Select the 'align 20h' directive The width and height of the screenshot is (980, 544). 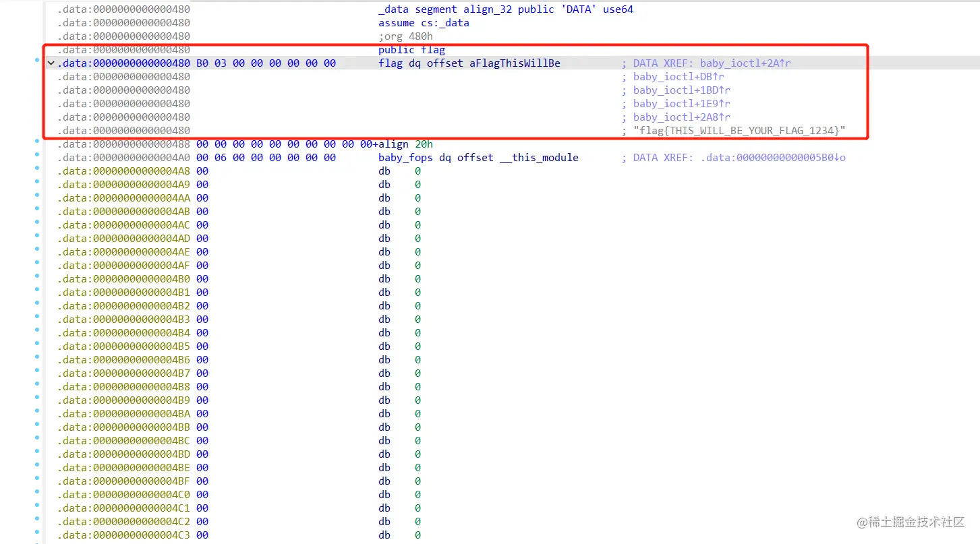pyautogui.click(x=405, y=144)
